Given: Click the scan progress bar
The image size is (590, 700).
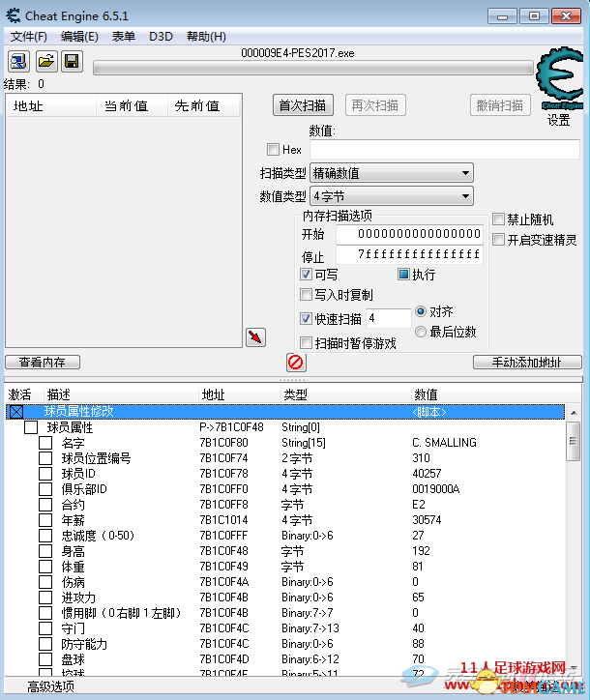Looking at the screenshot, I should (x=313, y=69).
